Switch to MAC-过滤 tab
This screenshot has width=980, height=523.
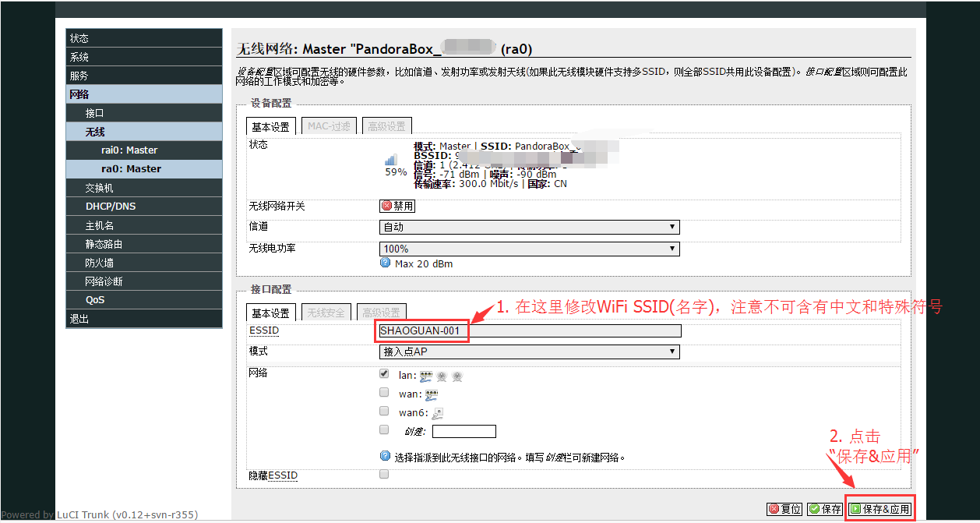pyautogui.click(x=329, y=126)
